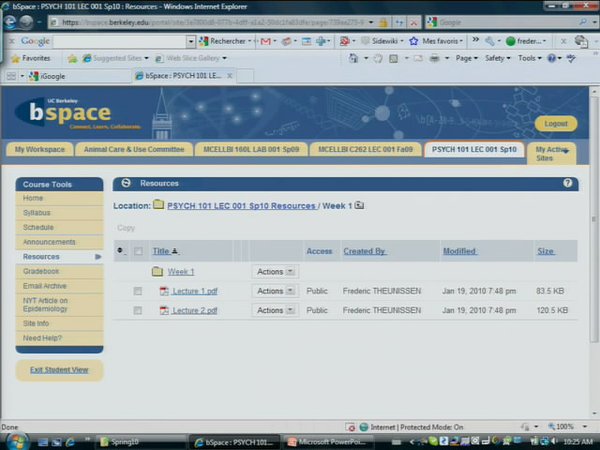Click the Quick Tabs grid icon
This screenshot has width=600, height=450.
tap(11, 76)
